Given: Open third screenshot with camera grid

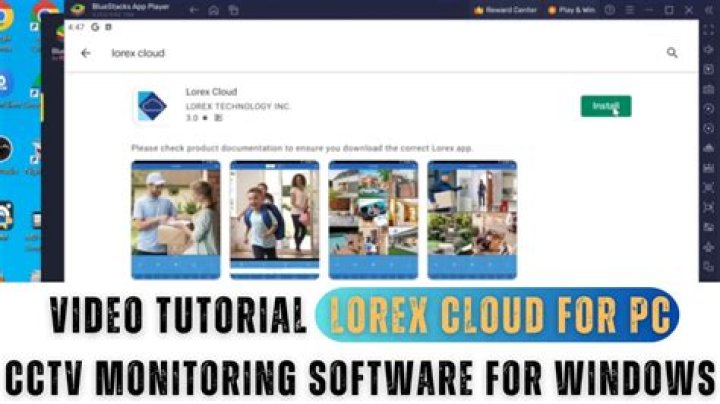Looking at the screenshot, I should click(x=373, y=219).
